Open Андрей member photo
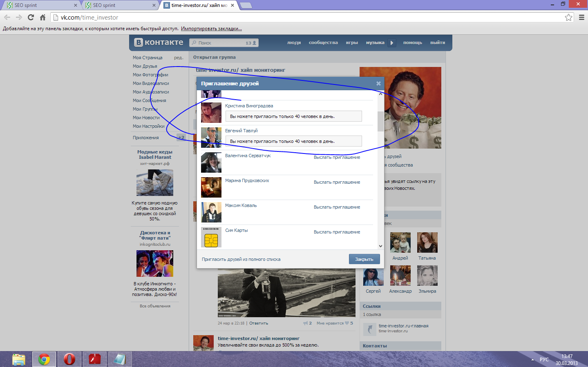This screenshot has width=588, height=367. (x=400, y=242)
